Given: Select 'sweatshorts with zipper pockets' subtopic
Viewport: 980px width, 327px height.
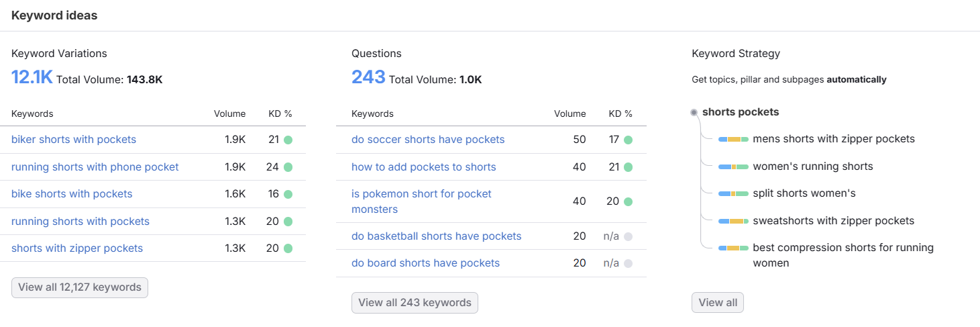Looking at the screenshot, I should click(834, 221).
